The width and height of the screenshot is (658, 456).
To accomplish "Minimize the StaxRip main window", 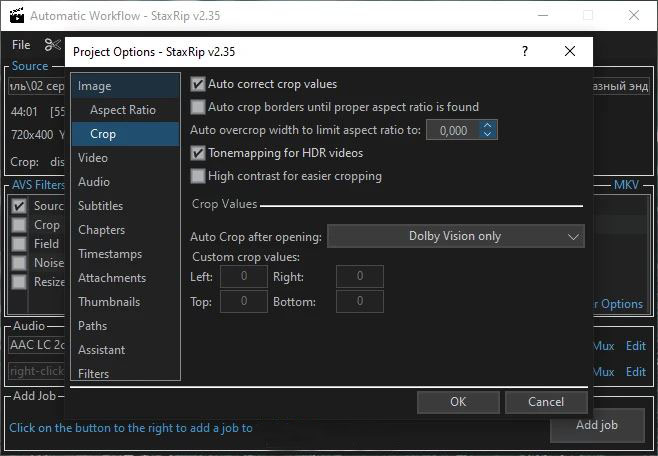I will 543,15.
